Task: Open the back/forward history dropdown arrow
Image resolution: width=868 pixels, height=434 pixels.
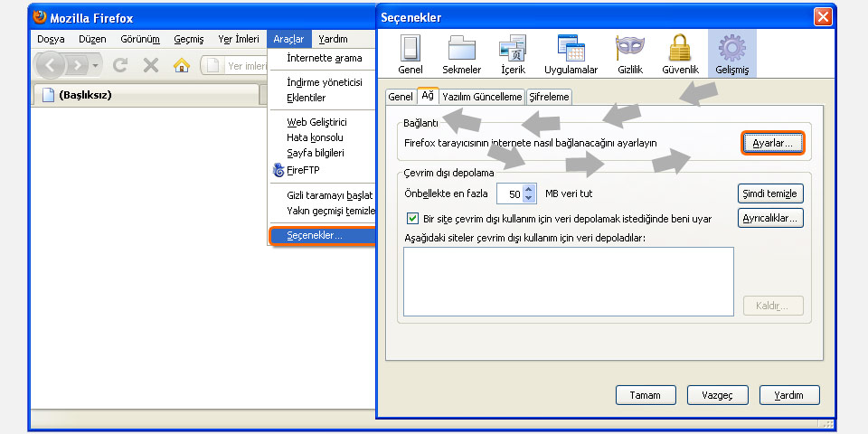Action: 95,66
